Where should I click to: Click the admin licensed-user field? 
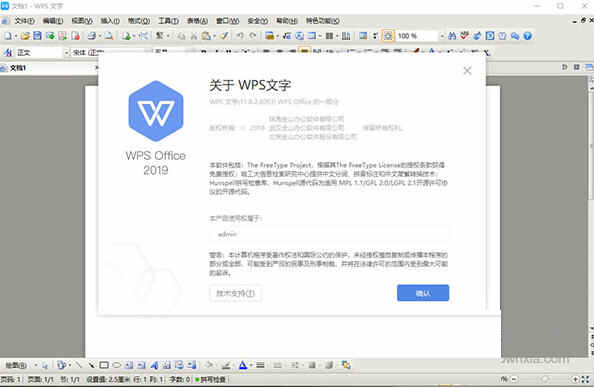click(329, 234)
